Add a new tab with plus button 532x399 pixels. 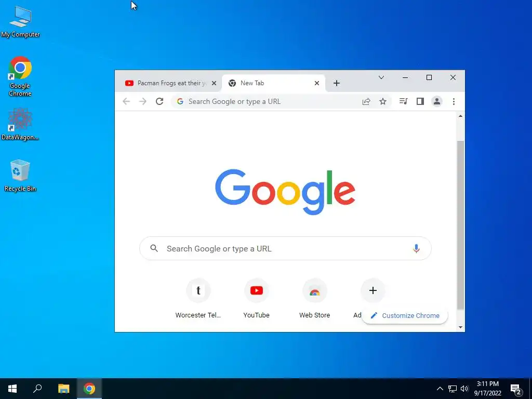(336, 83)
